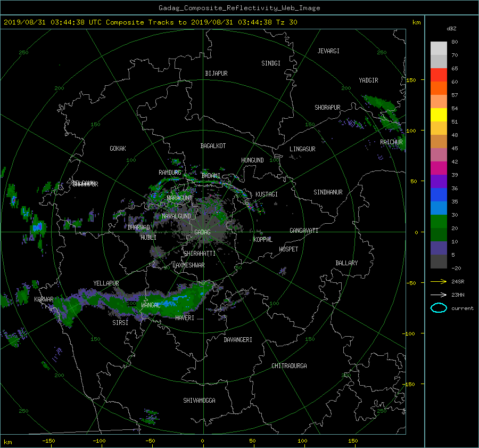Select the NAVALGUND label
Image resolution: width=479 pixels, height=448 pixels.
point(177,216)
